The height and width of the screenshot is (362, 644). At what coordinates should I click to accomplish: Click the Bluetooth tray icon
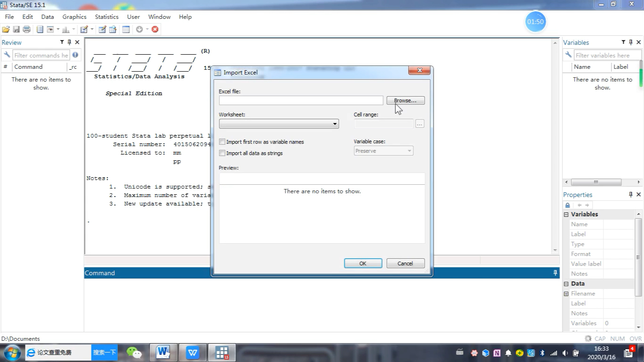click(x=542, y=353)
